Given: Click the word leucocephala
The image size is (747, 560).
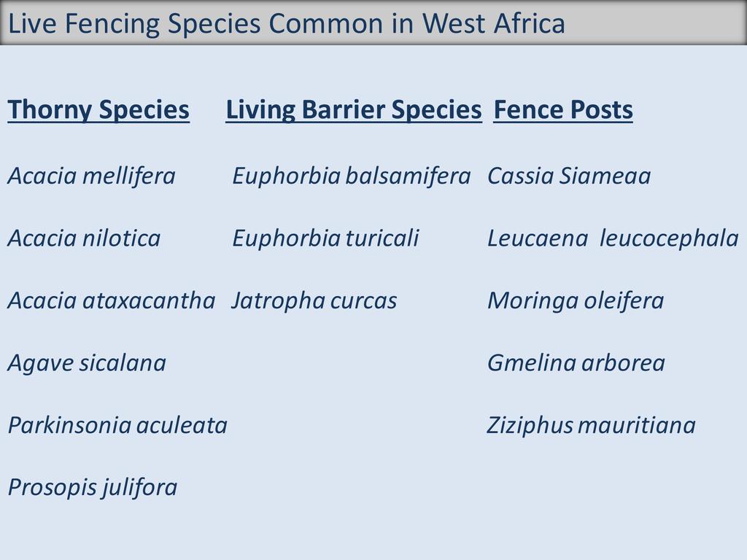Looking at the screenshot, I should 669,238.
